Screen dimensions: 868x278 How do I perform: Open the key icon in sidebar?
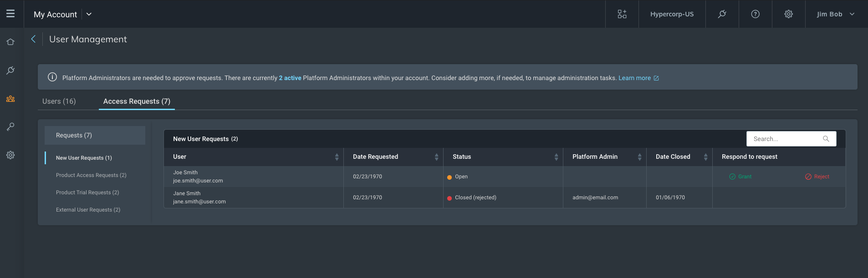pyautogui.click(x=10, y=127)
